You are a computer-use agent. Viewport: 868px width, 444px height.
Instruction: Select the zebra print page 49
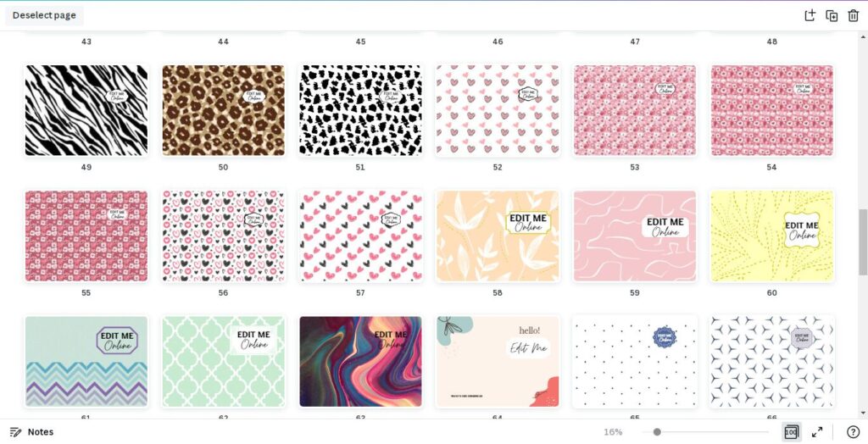[x=86, y=110]
